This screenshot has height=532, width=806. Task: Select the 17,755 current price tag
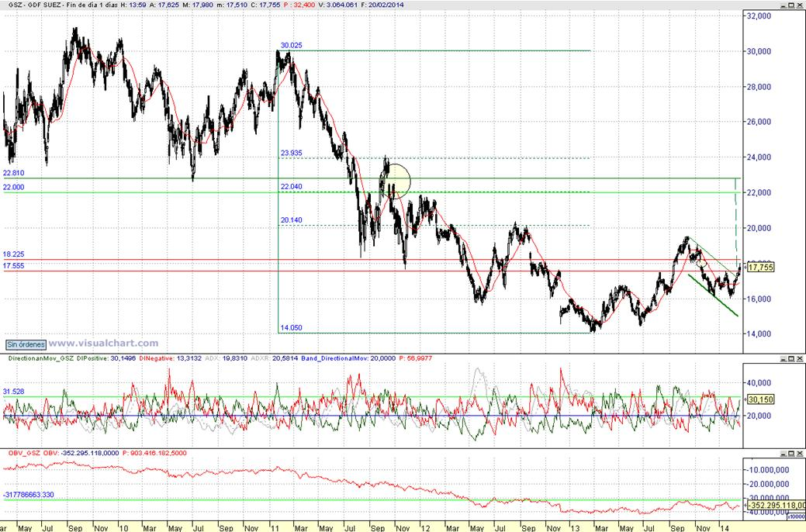tap(759, 268)
